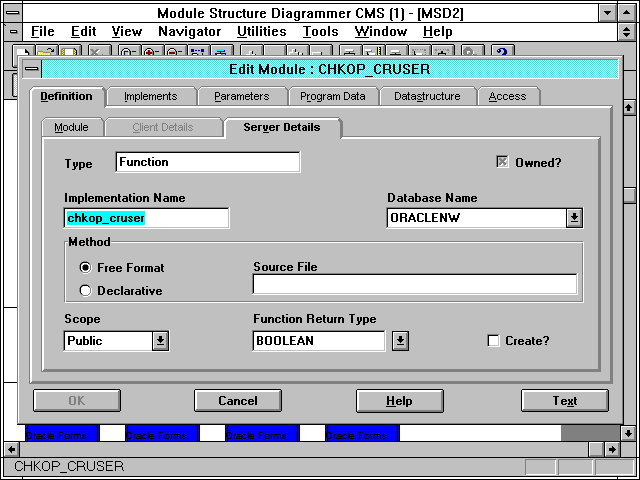
Task: Go to the Module sub-tab
Action: [x=71, y=128]
